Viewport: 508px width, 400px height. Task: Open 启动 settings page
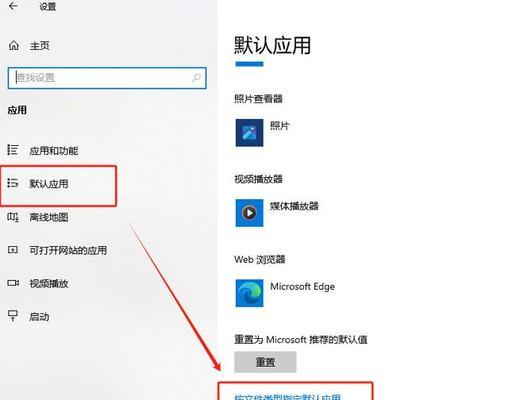[x=39, y=317]
